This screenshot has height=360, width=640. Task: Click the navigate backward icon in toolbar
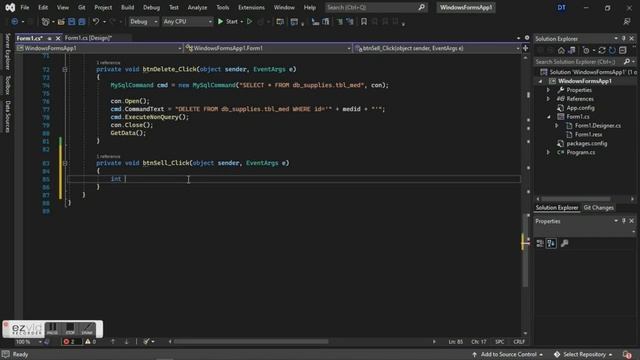click(15, 22)
